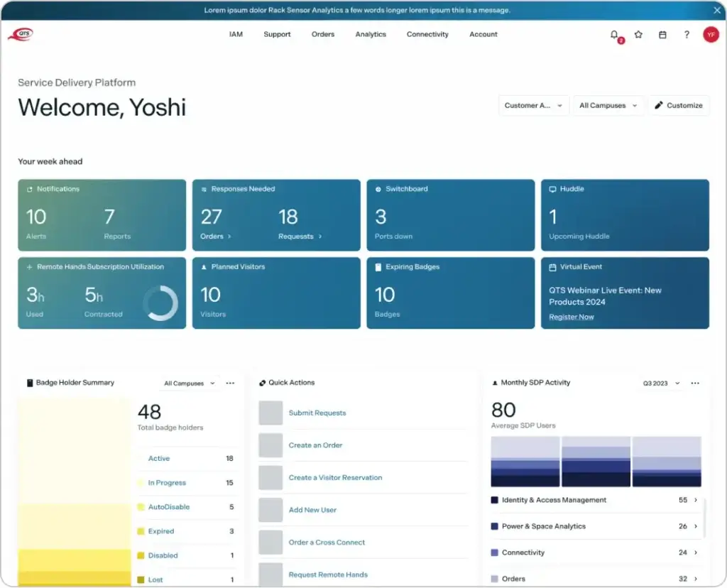Screen dimensions: 727x588
Task: Open the Analytics menu
Action: pos(371,35)
